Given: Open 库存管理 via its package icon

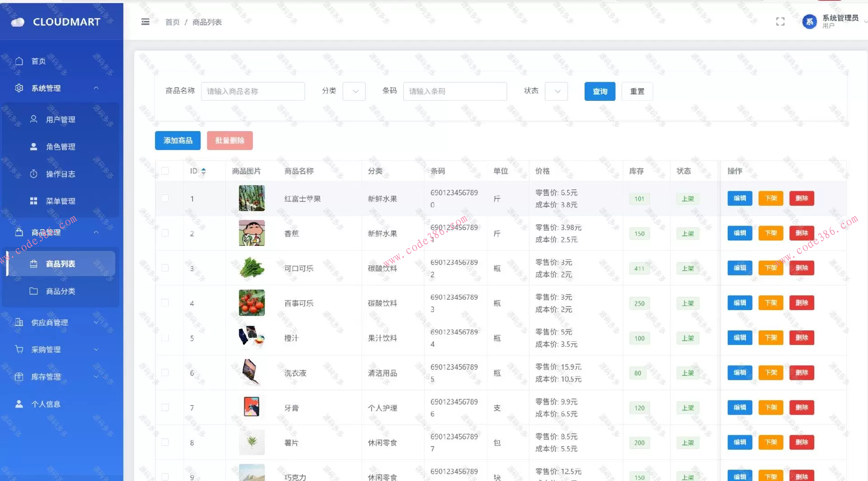Looking at the screenshot, I should [19, 376].
